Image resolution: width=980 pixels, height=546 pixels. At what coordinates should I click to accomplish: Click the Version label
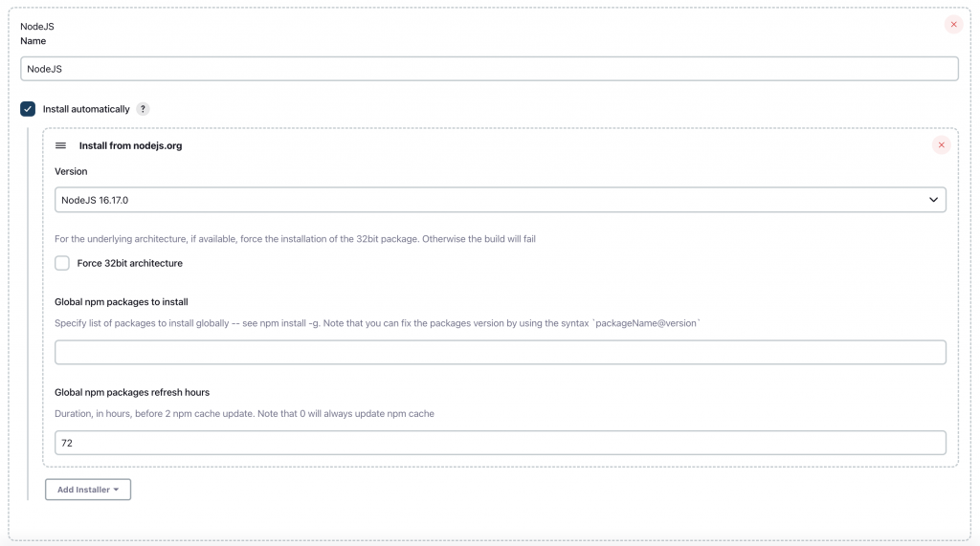click(71, 171)
